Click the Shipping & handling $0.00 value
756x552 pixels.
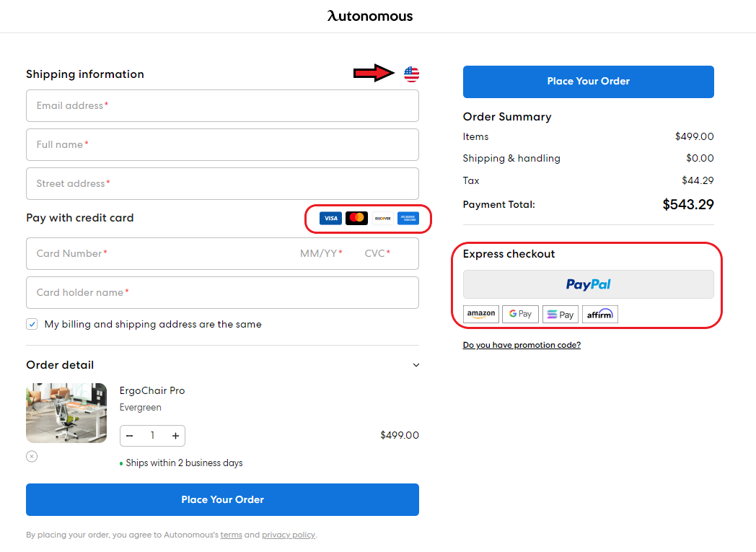tap(700, 158)
